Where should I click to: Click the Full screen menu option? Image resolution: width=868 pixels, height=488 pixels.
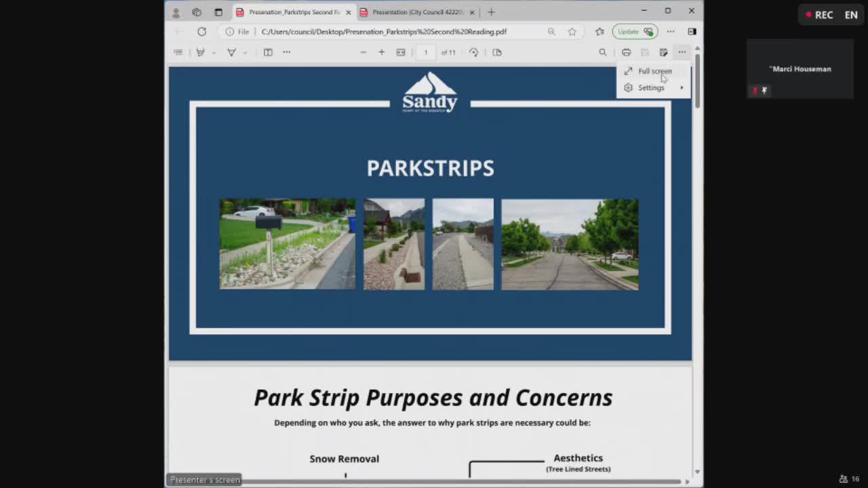coord(654,71)
